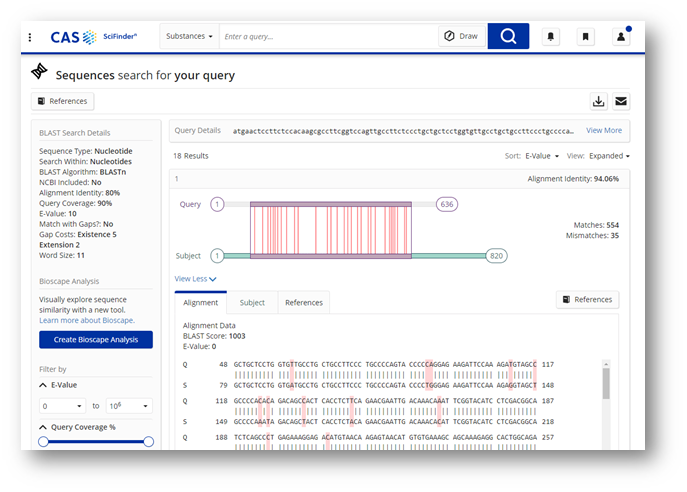Screen dimensions: 687x492
Task: Click the Word Size: 11 detail
Action: point(62,255)
